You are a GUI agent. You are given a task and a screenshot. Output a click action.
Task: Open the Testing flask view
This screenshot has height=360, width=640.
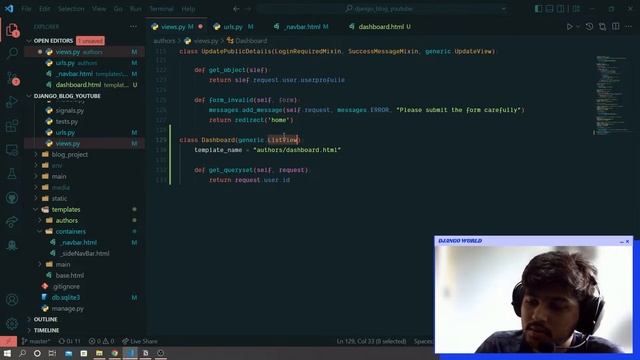point(12,174)
